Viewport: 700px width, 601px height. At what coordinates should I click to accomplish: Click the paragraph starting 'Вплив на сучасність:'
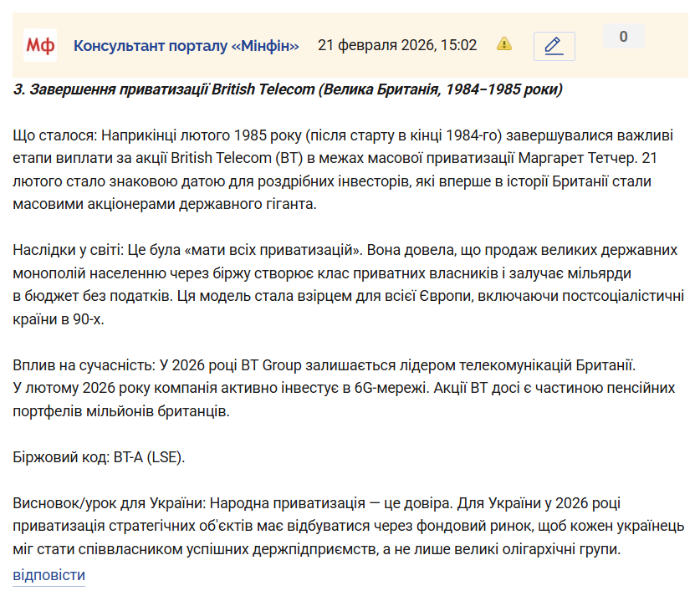click(344, 388)
